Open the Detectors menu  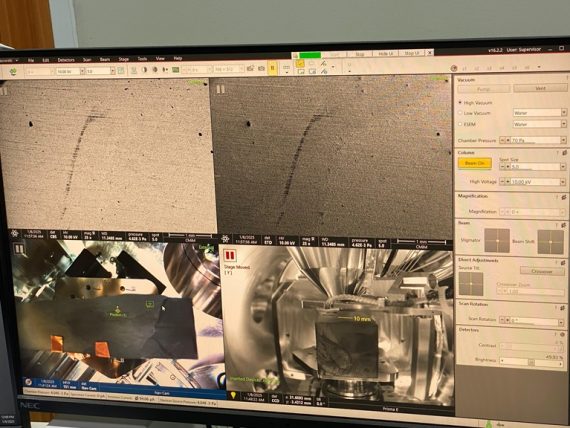[66, 60]
